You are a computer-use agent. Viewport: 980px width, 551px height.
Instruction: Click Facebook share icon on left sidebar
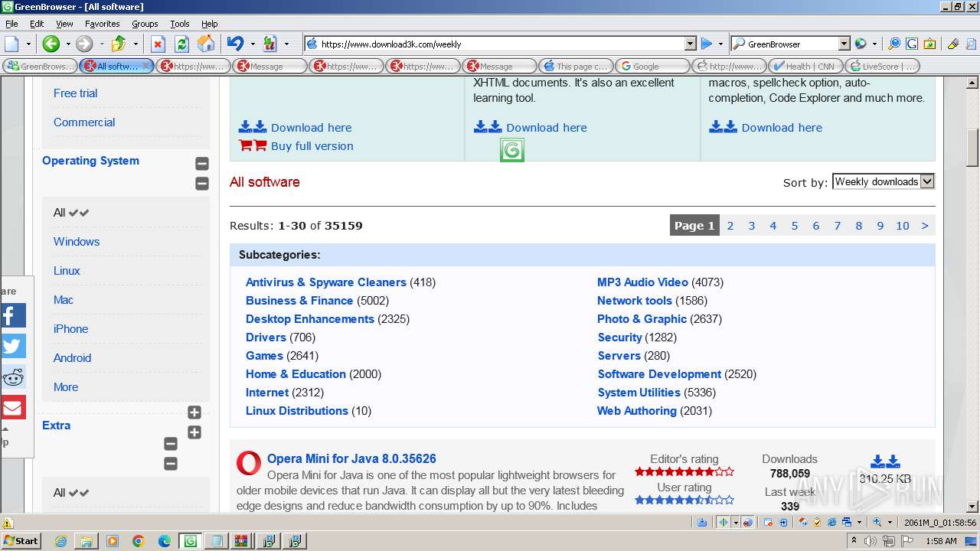(13, 315)
